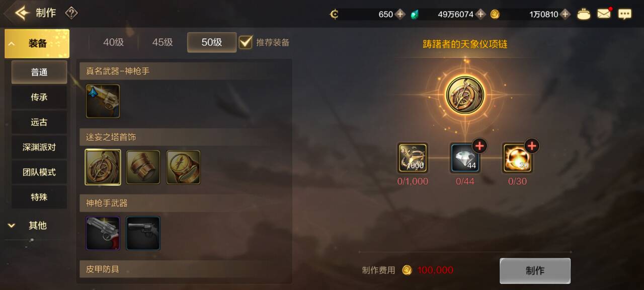The height and width of the screenshot is (290, 644).
Task: Open the question mark help icon
Action: [71, 13]
